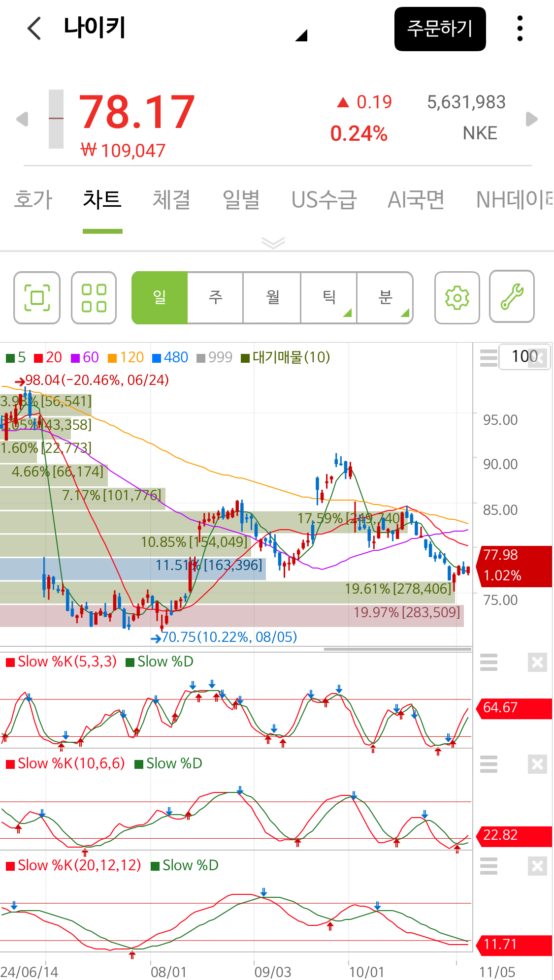554x980 pixels.
Task: Select the 일 daily period
Action: point(160,297)
